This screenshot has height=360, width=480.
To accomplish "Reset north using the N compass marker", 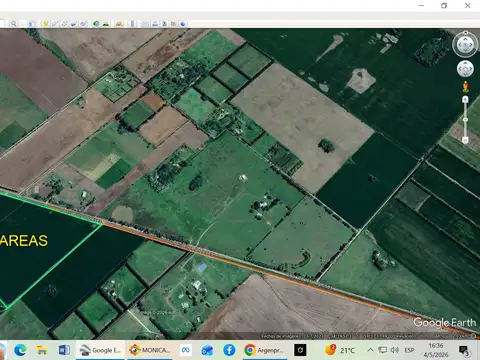I will [466, 32].
